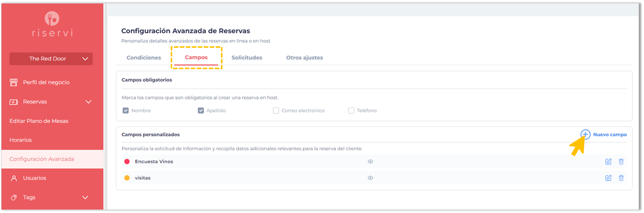
Task: Click the riservi logo
Action: [x=52, y=24]
